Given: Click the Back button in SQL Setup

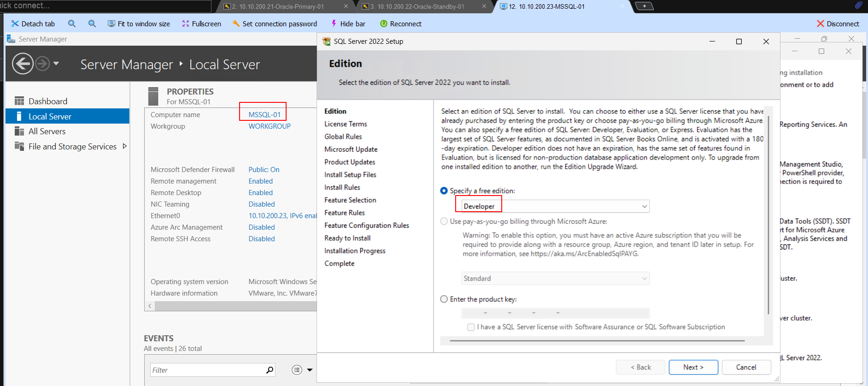Looking at the screenshot, I should [640, 367].
